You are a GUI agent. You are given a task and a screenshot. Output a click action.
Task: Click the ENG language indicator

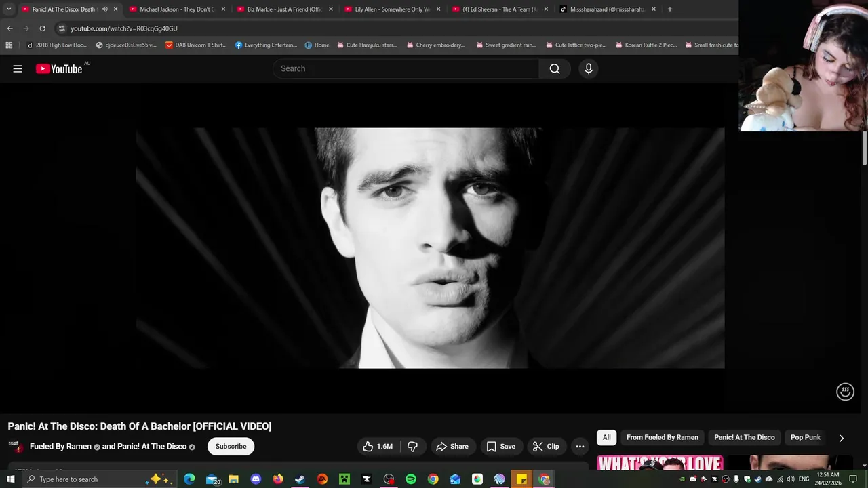tap(804, 479)
